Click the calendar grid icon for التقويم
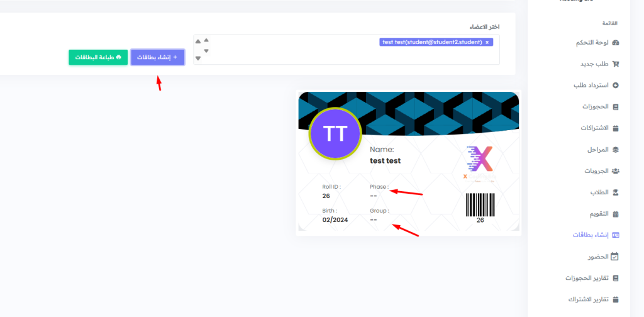 pos(615,214)
